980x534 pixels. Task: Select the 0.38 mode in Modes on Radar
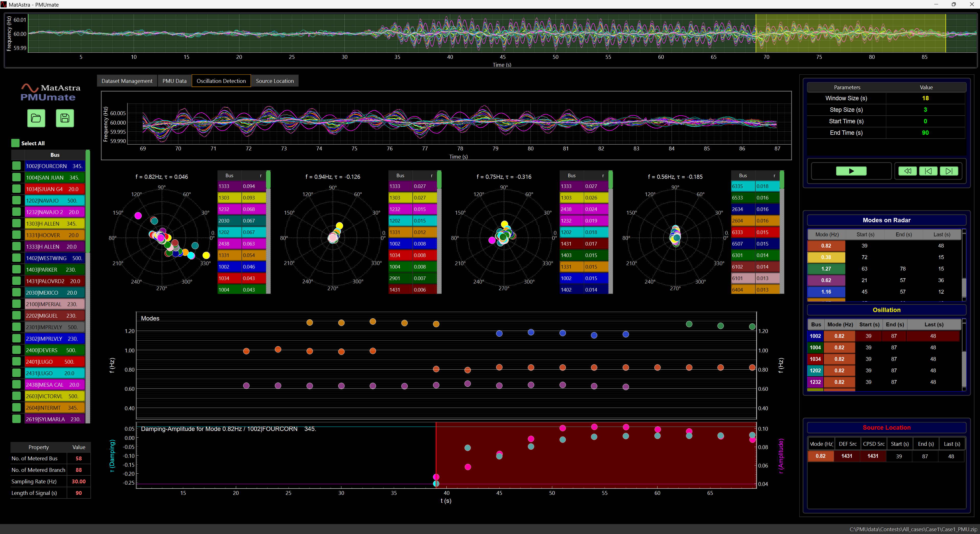(x=826, y=257)
